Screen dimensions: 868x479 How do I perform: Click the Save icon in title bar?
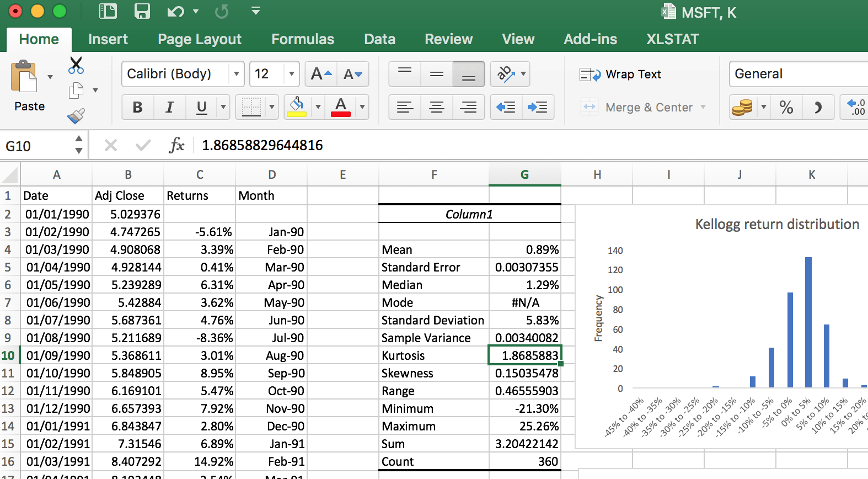click(142, 11)
